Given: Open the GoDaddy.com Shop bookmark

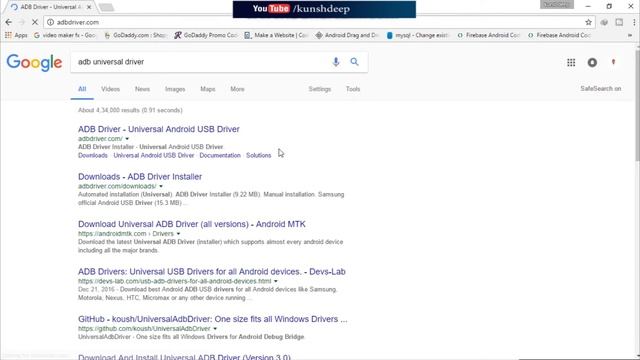Looking at the screenshot, I should coord(136,36).
